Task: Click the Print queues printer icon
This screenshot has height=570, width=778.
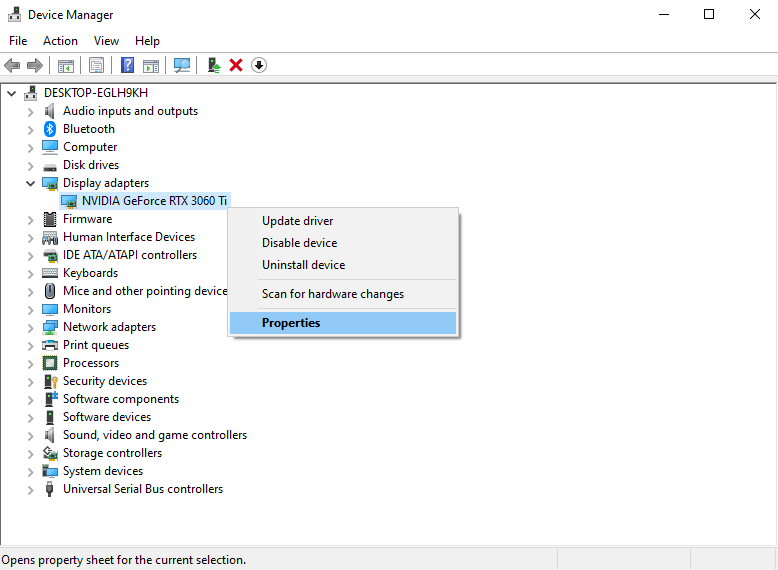Action: (50, 345)
